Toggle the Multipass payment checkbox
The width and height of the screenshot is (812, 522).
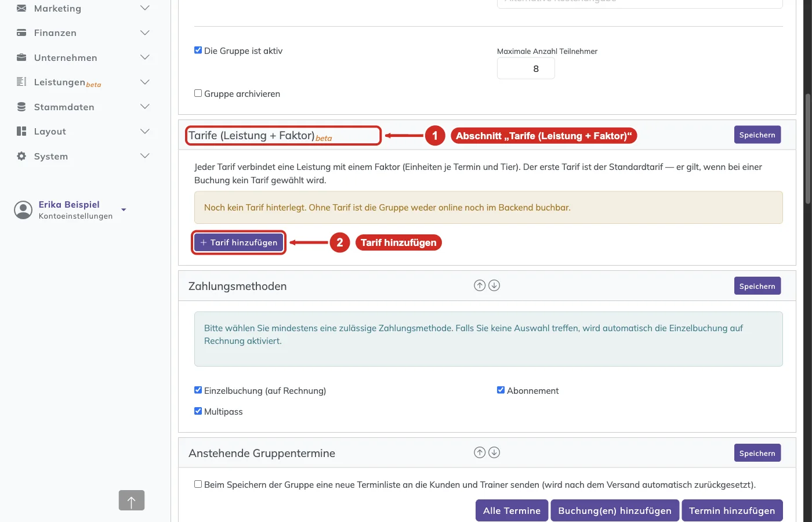198,411
